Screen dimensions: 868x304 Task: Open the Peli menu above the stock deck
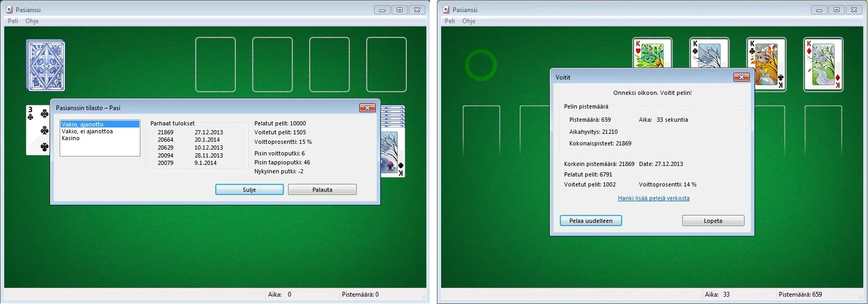tap(13, 21)
